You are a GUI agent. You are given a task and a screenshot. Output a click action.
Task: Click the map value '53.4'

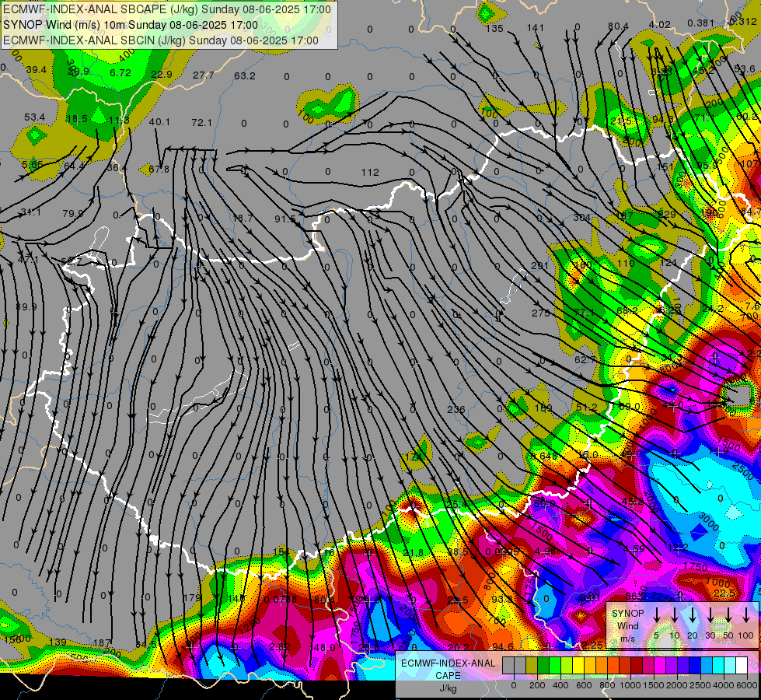pyautogui.click(x=34, y=117)
